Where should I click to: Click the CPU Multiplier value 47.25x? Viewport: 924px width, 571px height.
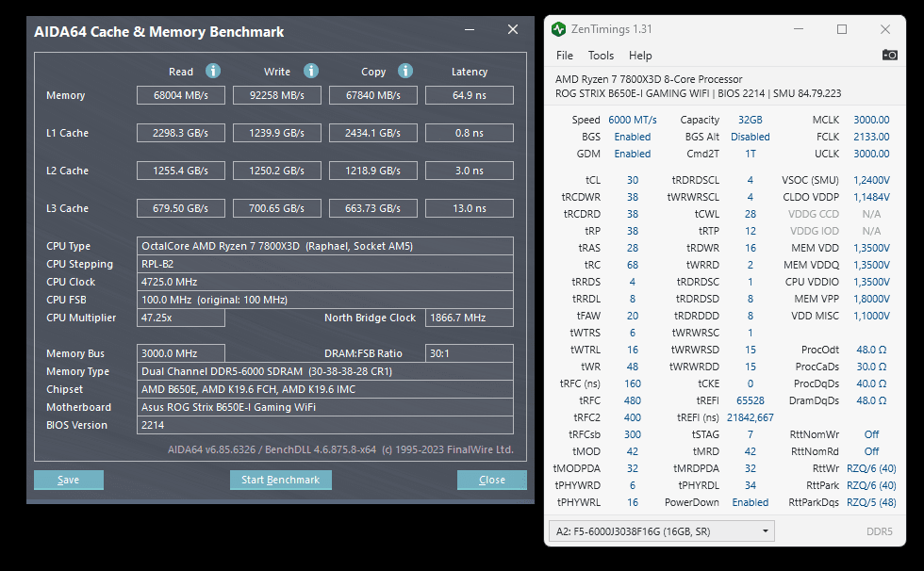coord(181,318)
